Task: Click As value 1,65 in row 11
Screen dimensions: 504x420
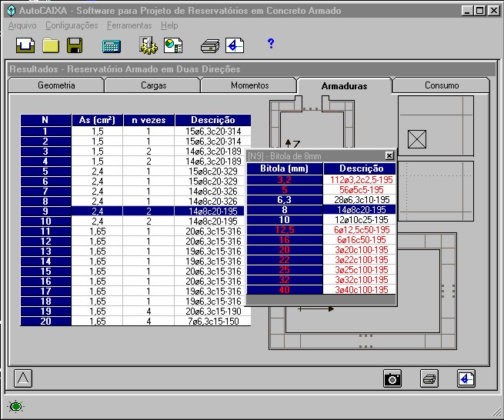Action: pyautogui.click(x=97, y=231)
